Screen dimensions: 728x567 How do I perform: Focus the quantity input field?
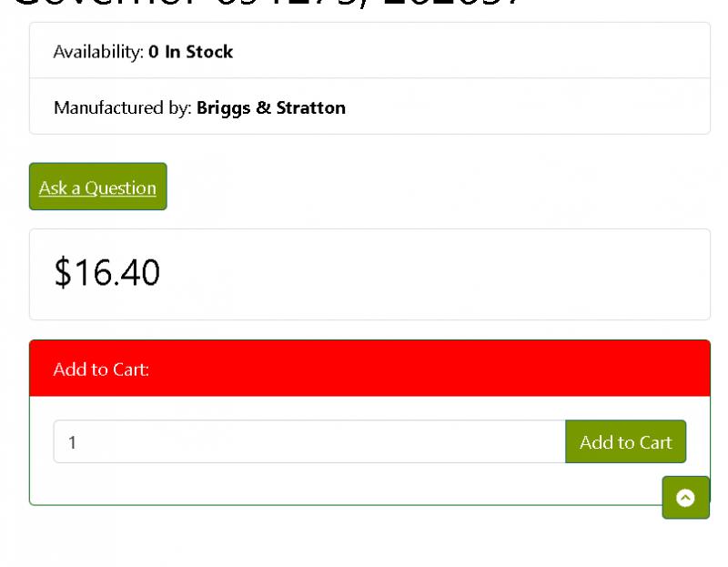(x=309, y=441)
